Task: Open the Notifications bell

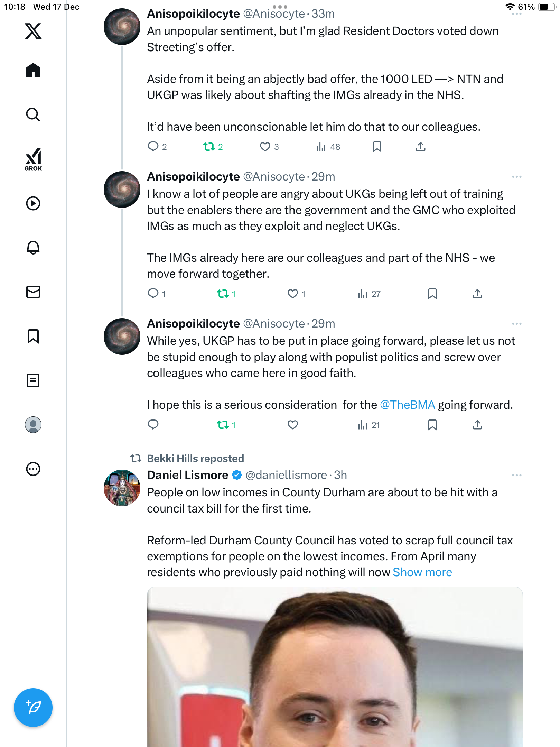Action: [x=33, y=248]
